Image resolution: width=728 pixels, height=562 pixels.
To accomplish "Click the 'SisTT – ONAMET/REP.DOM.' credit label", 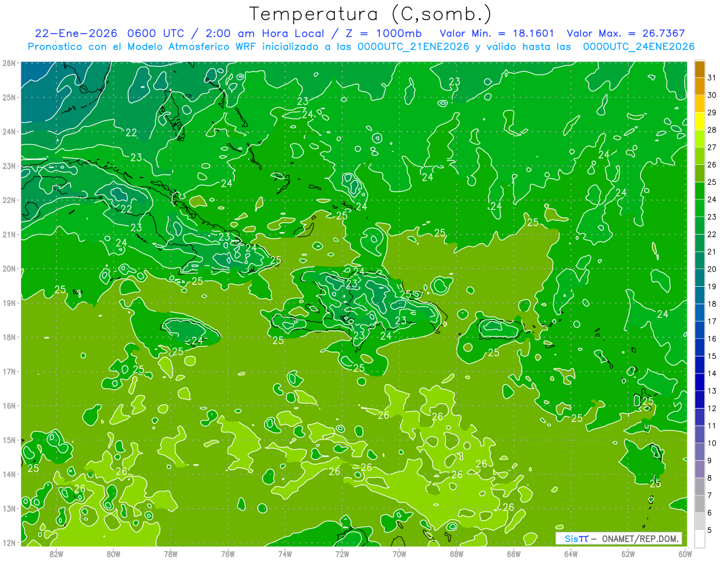I will point(619,538).
